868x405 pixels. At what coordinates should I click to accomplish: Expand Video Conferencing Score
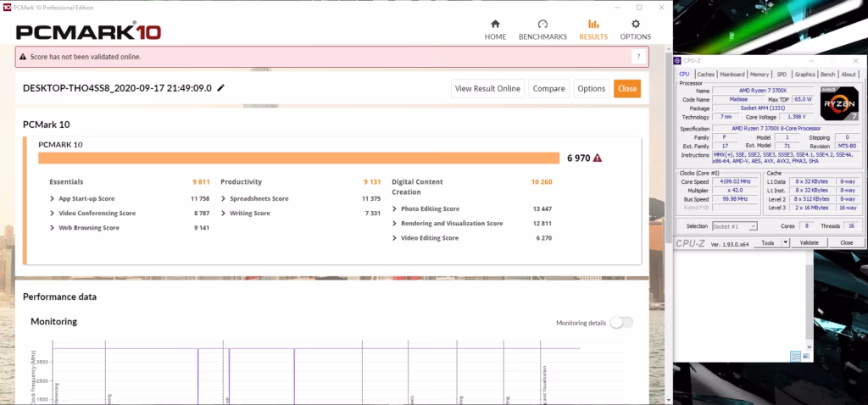(x=52, y=213)
